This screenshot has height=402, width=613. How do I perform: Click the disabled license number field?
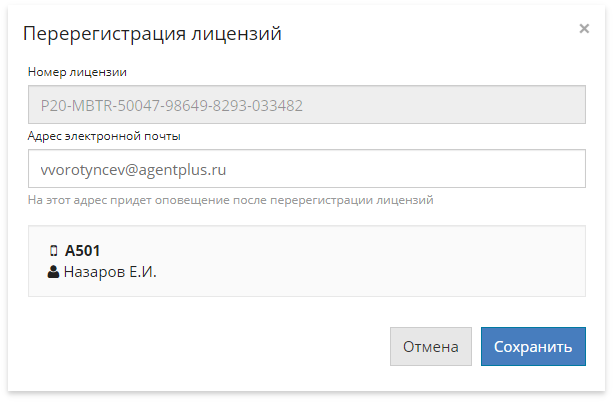click(x=307, y=104)
